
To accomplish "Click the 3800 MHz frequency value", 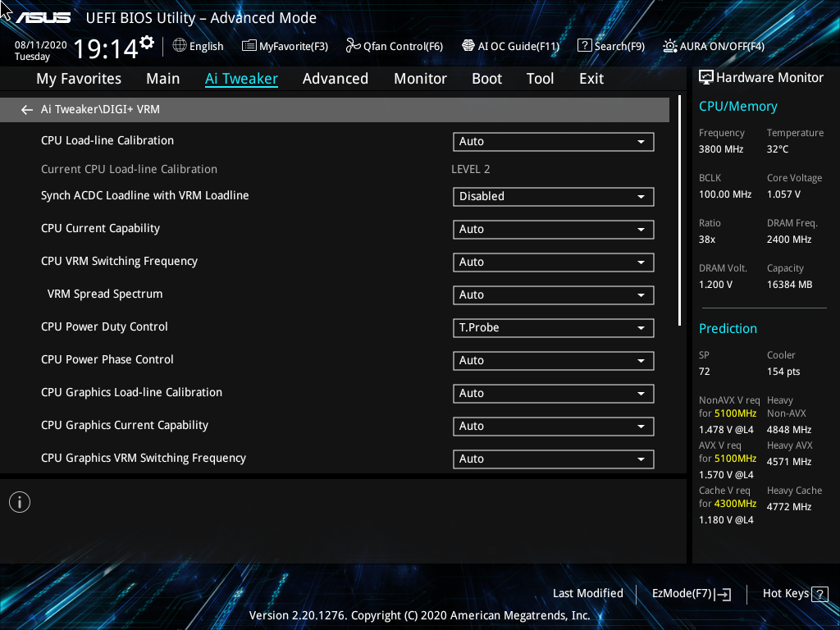I will tap(721, 149).
